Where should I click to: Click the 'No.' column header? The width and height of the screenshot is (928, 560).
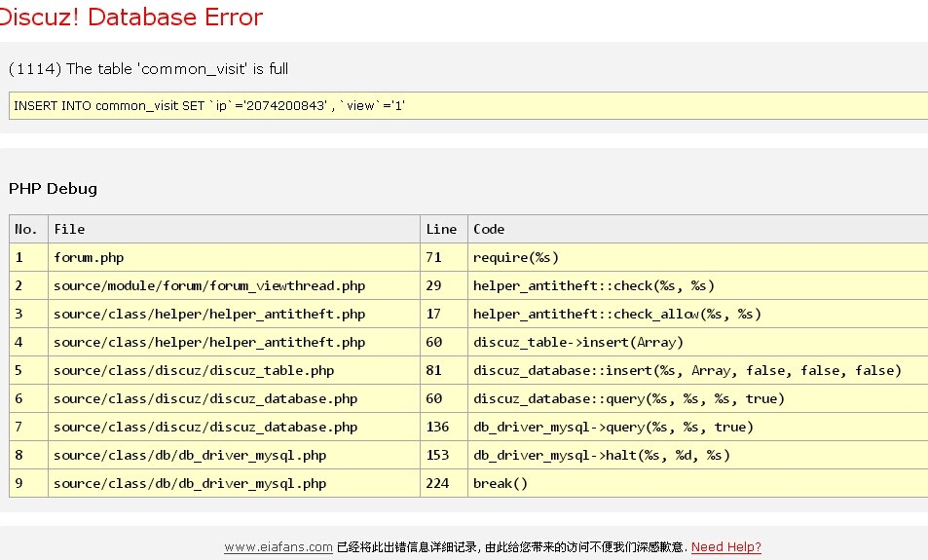[x=28, y=229]
